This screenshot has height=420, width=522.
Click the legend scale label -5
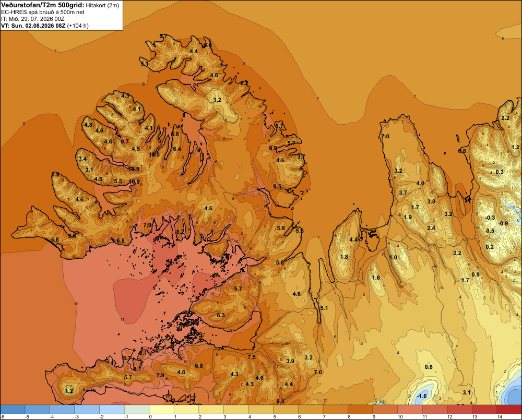tap(27, 417)
